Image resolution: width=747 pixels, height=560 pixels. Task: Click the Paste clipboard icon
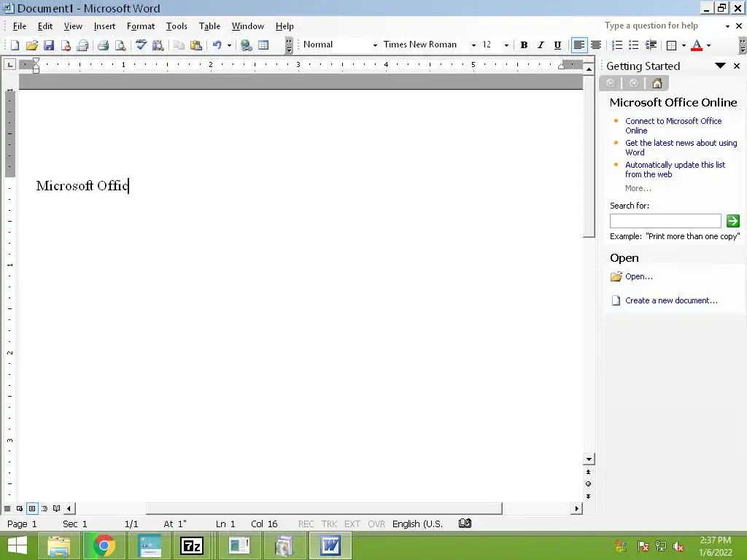pyautogui.click(x=196, y=45)
